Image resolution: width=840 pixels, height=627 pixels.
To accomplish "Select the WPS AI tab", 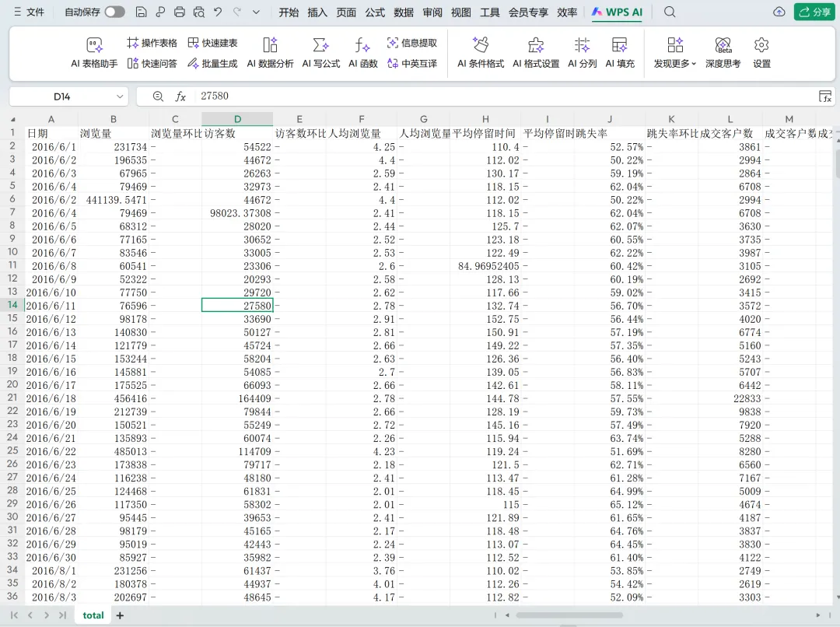I will coord(617,12).
